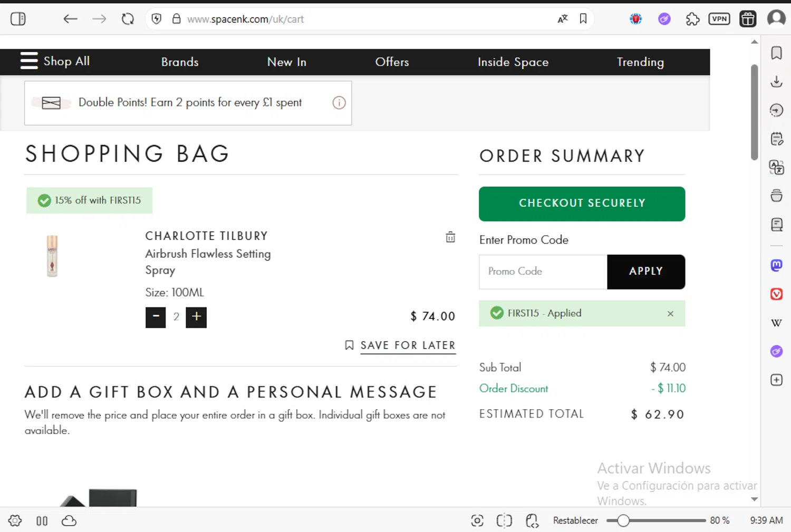Open bookmarks panel in right sidebar
Screen dimensions: 791x532
coord(776,53)
